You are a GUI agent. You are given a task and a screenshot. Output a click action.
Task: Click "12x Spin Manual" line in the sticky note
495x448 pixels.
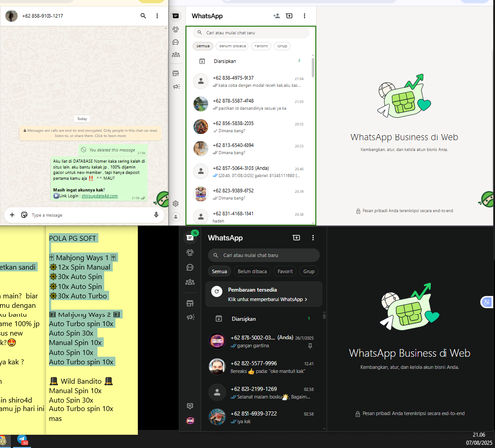coord(80,267)
